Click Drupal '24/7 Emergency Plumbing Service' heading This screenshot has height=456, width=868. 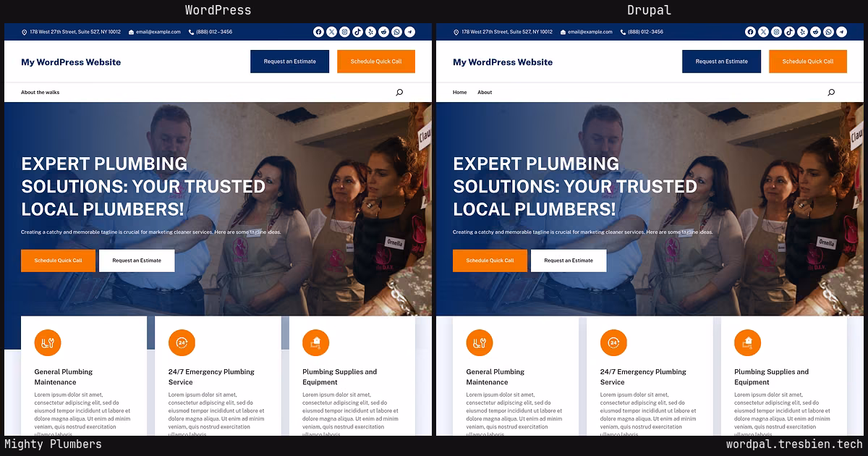[x=643, y=377]
